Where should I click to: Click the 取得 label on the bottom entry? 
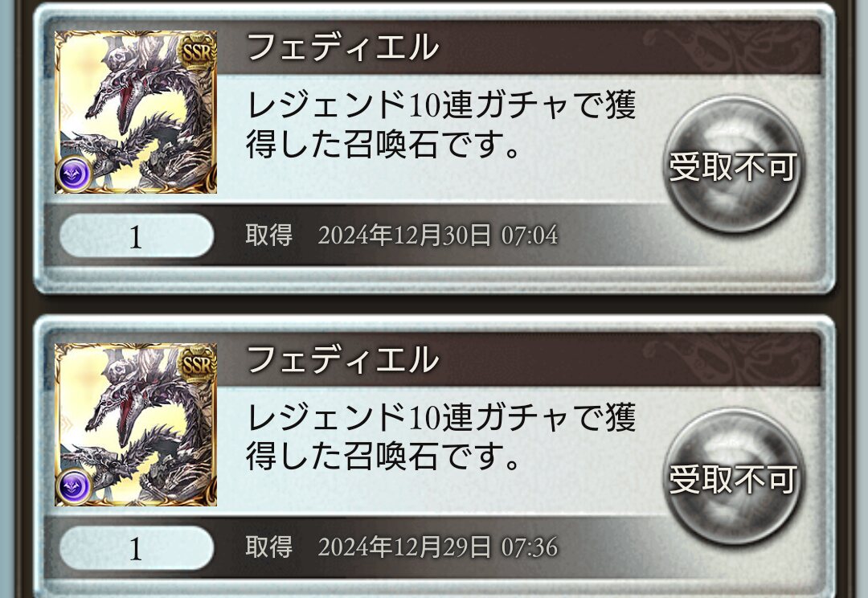pos(269,547)
